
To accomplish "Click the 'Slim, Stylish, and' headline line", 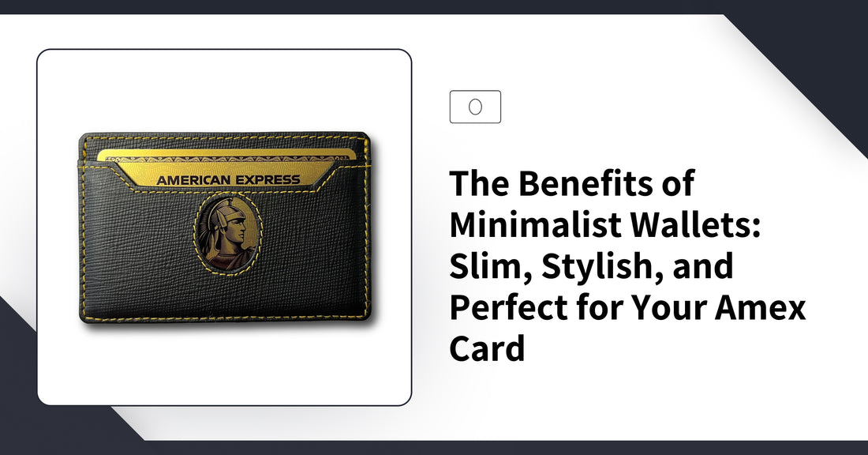I will 591,266.
